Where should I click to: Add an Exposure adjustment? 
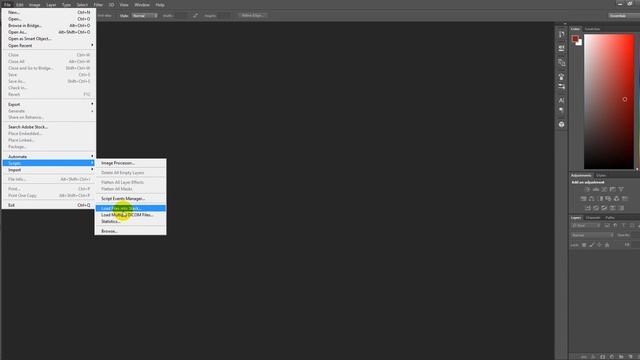coord(613,189)
